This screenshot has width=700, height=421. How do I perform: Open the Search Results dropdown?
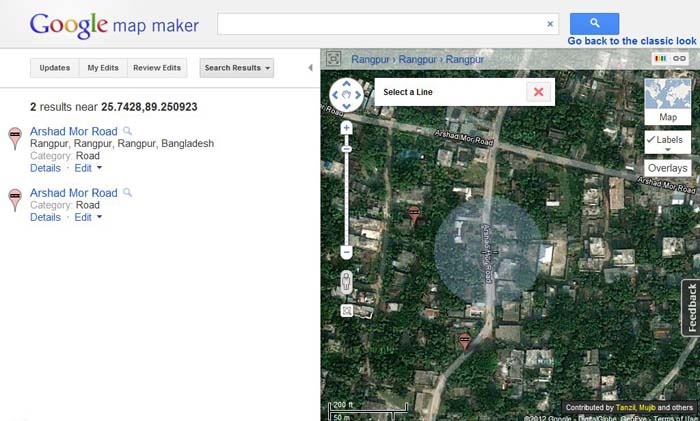click(x=237, y=68)
